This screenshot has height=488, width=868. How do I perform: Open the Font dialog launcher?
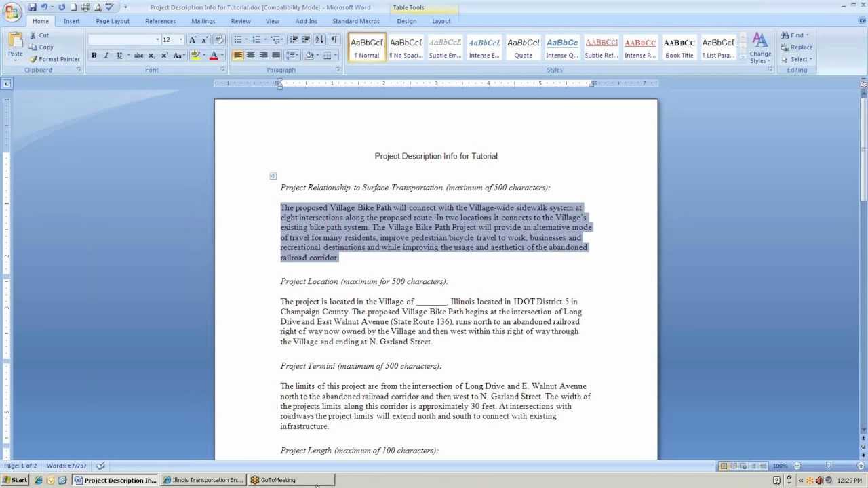(222, 70)
